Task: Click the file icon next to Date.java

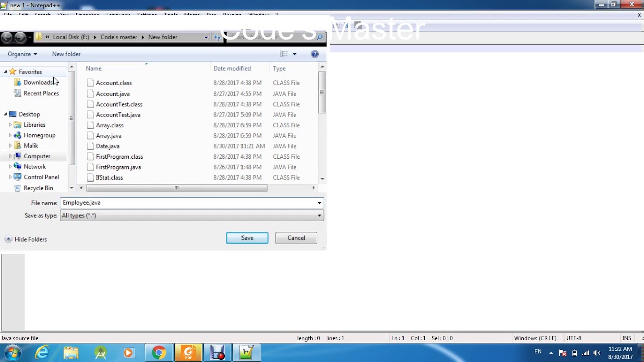Action: [x=90, y=146]
